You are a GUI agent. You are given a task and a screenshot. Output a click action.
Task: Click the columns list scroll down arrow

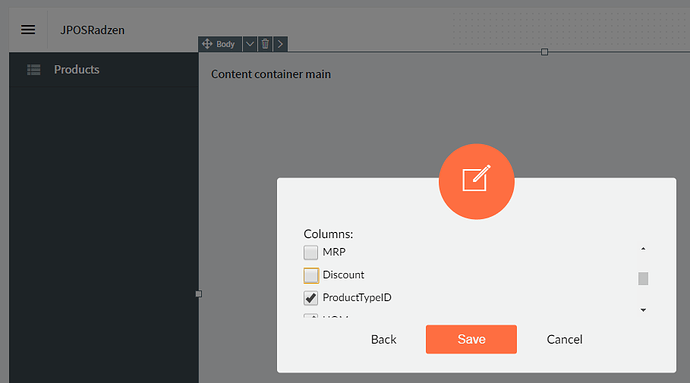(643, 310)
